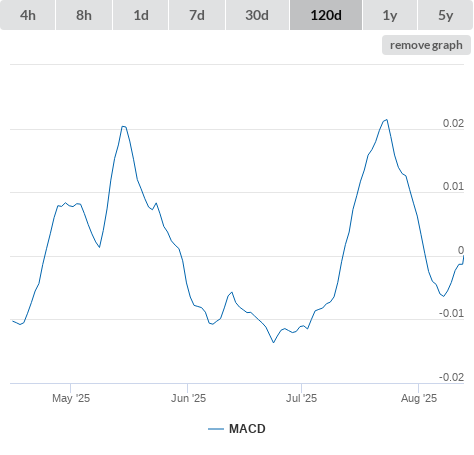474x455 pixels.
Task: Choose the 1d time range tab
Action: 141,15
